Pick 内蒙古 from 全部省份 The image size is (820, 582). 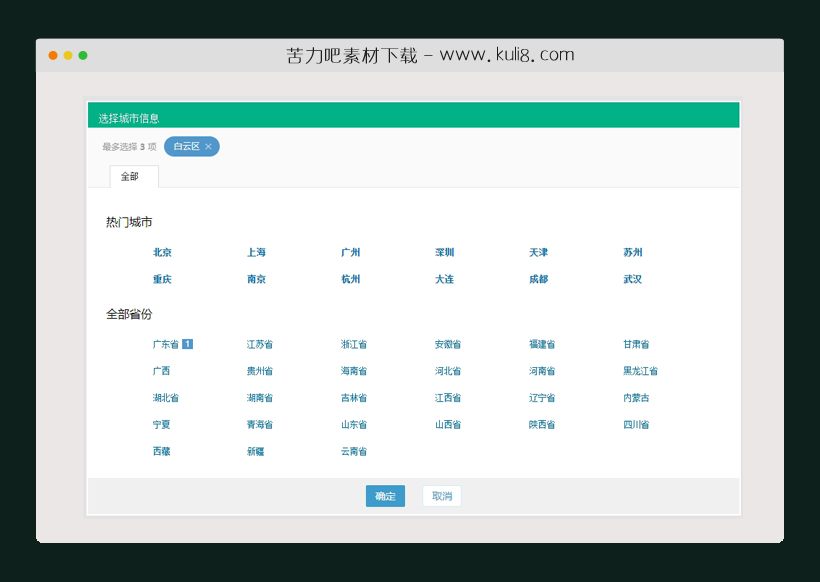point(638,397)
